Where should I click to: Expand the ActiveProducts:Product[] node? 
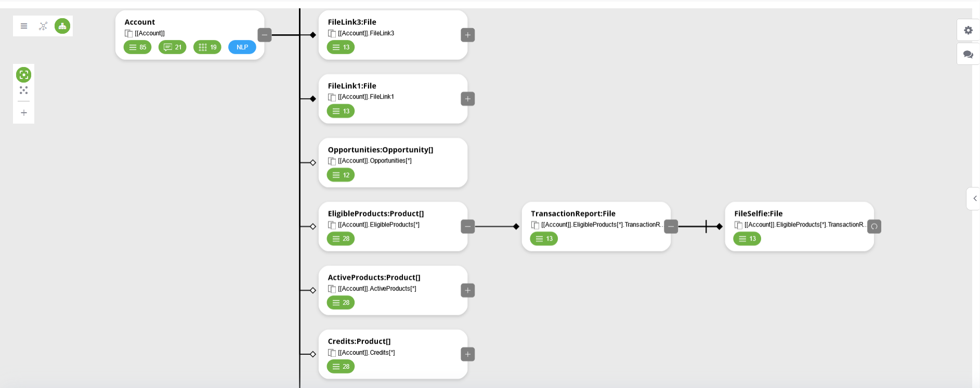468,290
